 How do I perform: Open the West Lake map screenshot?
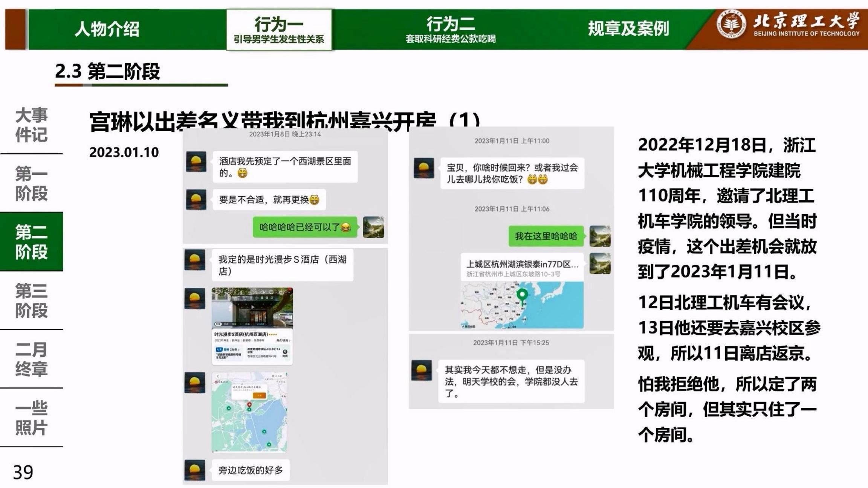(249, 412)
